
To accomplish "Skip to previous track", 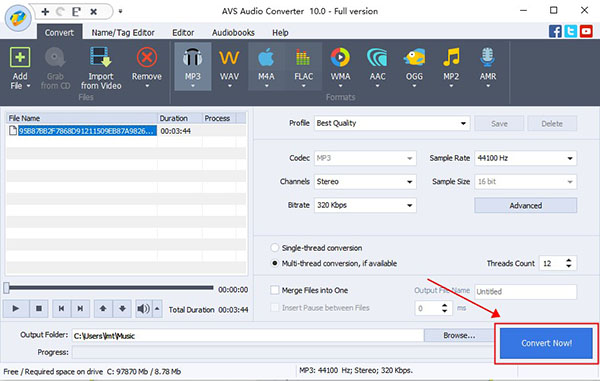I will [61, 308].
